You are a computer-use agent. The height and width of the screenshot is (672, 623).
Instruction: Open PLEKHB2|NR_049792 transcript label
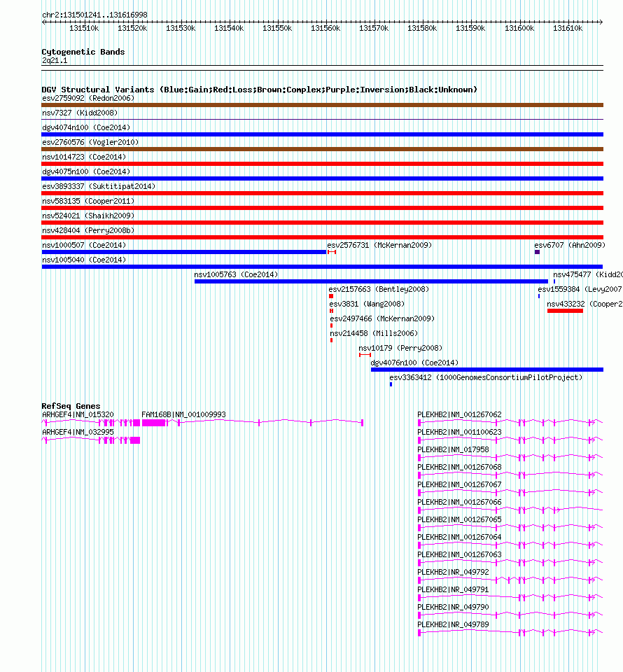click(454, 572)
